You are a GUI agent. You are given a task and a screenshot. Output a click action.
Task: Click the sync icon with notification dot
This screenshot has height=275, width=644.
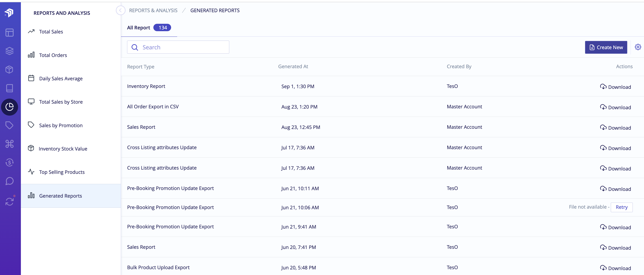[x=9, y=201]
